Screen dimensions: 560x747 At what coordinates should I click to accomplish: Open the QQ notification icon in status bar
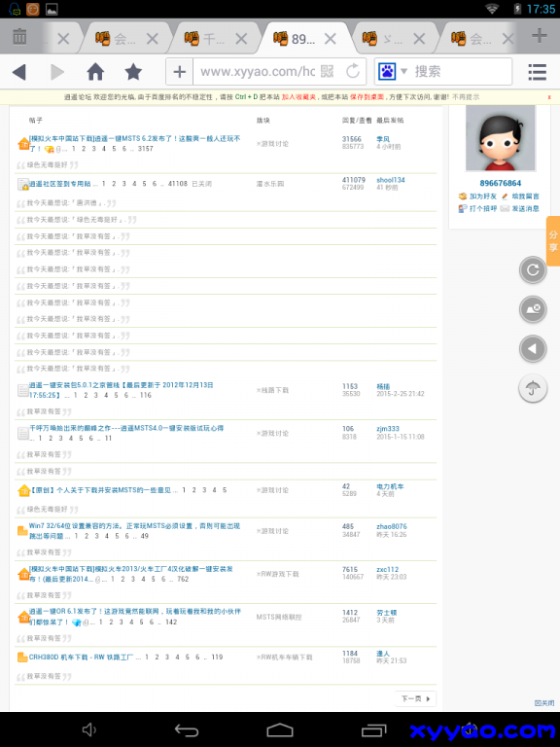tap(15, 9)
